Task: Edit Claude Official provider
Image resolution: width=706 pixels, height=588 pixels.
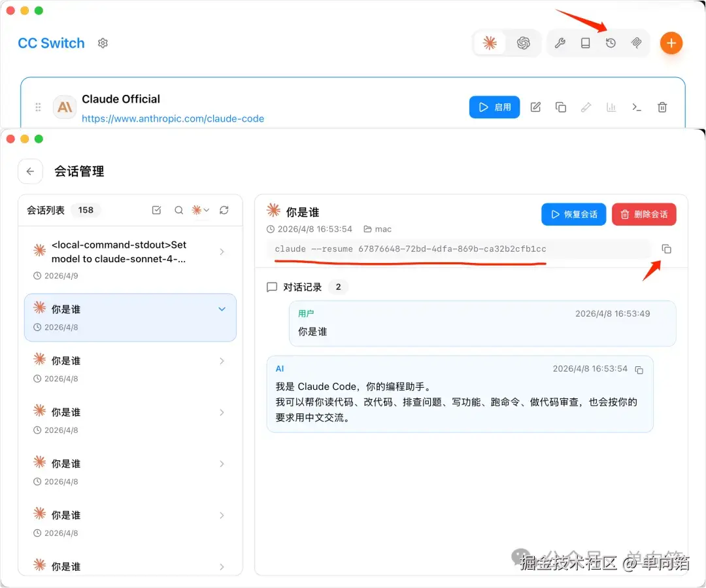Action: [535, 107]
